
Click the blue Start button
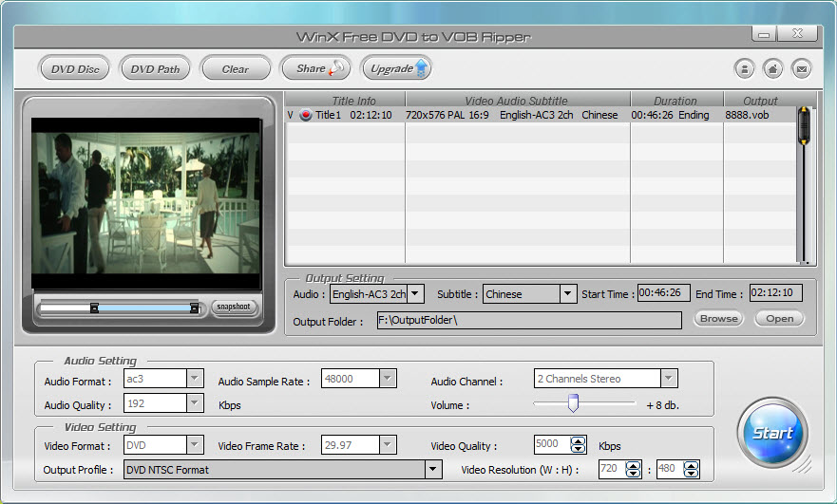tap(771, 433)
